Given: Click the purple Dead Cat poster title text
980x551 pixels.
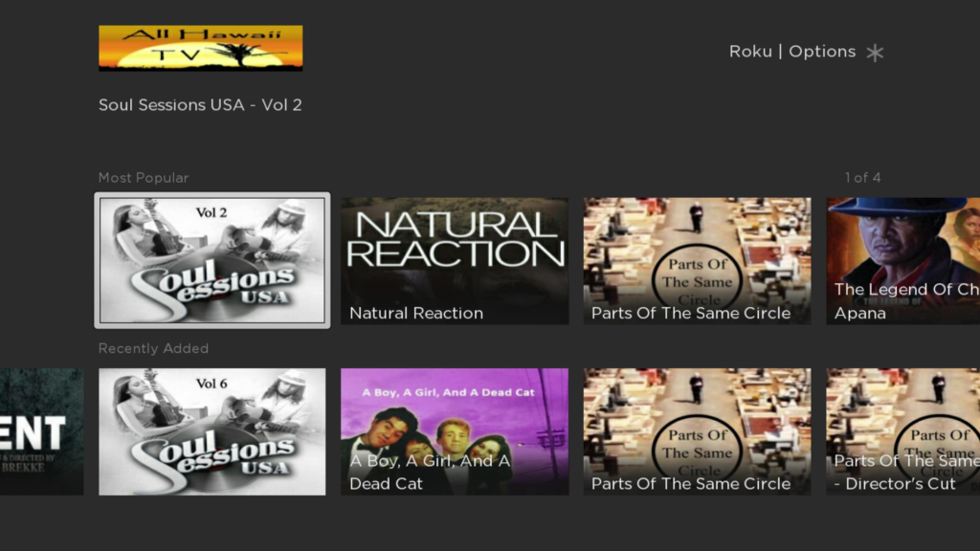Looking at the screenshot, I should [449, 392].
